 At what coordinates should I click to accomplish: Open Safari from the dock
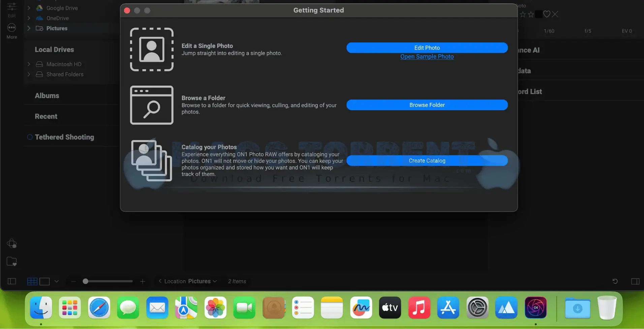99,307
